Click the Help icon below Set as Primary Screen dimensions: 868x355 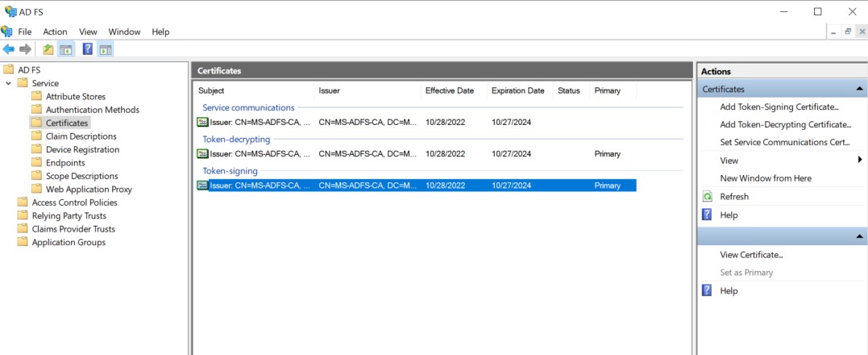coord(707,290)
